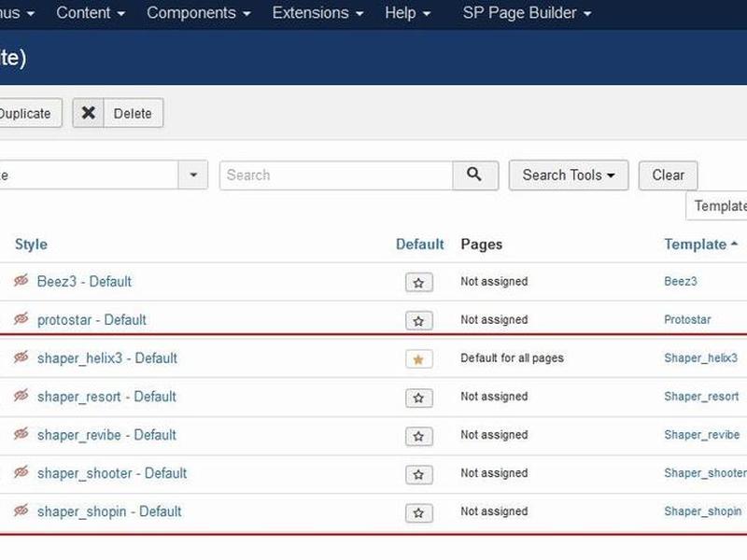Sort by Template column header
Screen dimensions: 747x560
[x=700, y=245]
